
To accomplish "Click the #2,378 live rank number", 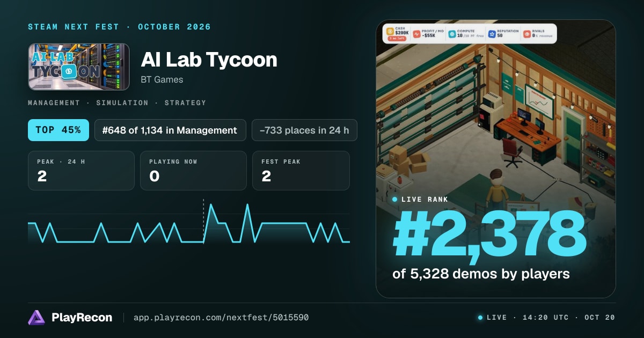I will pyautogui.click(x=489, y=234).
